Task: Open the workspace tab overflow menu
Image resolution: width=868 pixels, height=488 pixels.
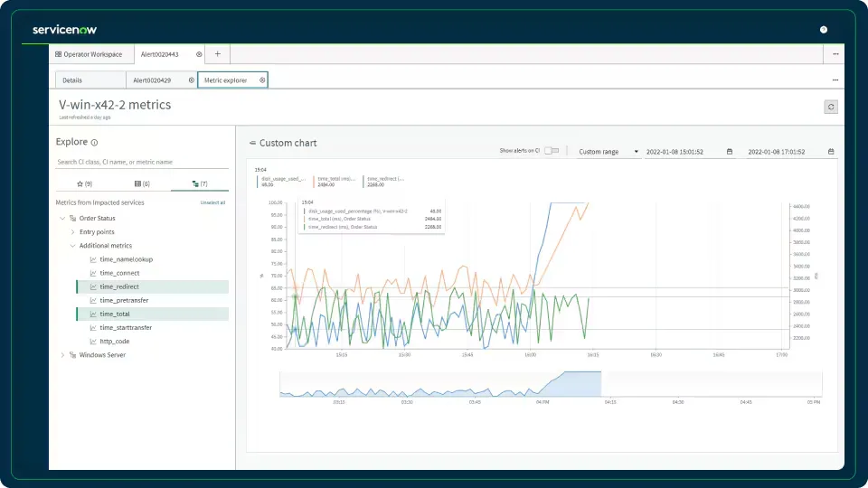Action: pyautogui.click(x=835, y=54)
